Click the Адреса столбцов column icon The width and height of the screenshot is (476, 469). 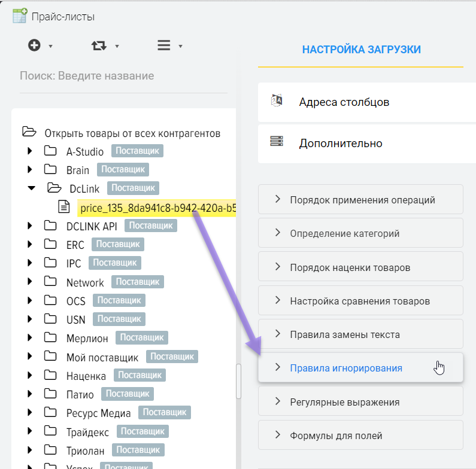coord(277,102)
